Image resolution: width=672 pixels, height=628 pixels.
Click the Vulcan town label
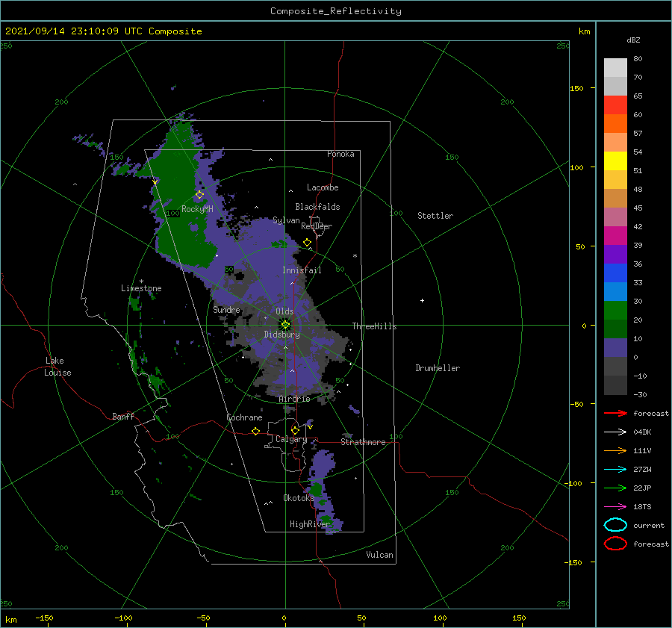[380, 555]
